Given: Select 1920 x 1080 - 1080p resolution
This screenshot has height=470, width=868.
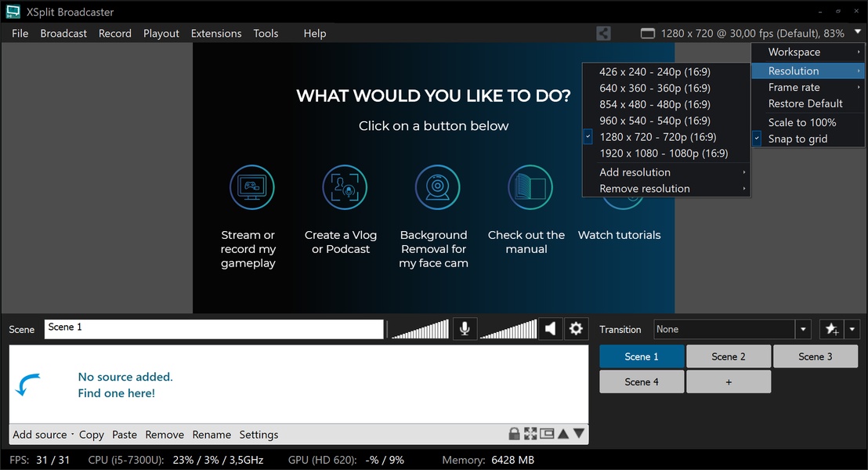Looking at the screenshot, I should click(x=663, y=154).
